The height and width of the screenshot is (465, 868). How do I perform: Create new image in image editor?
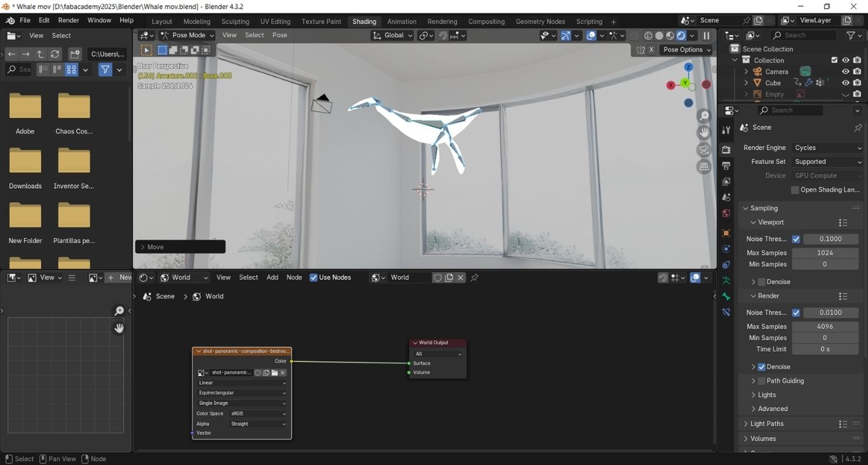pyautogui.click(x=119, y=278)
